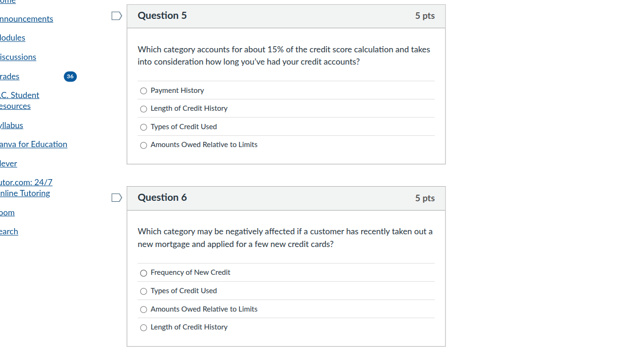Pick Amounts Owed Relative to Limits in Question 5
Screen dimensions: 644x362
[143, 145]
